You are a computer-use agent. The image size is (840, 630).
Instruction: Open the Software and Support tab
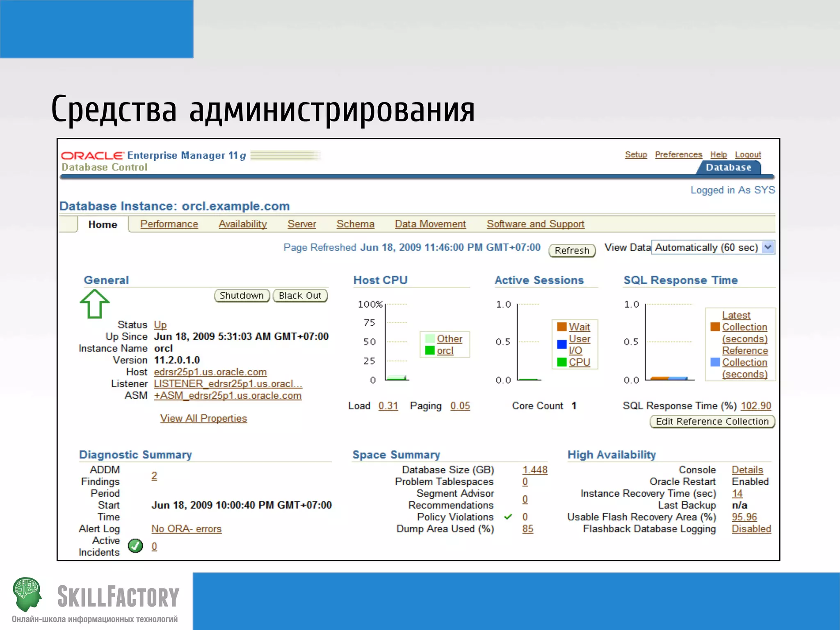tap(535, 224)
